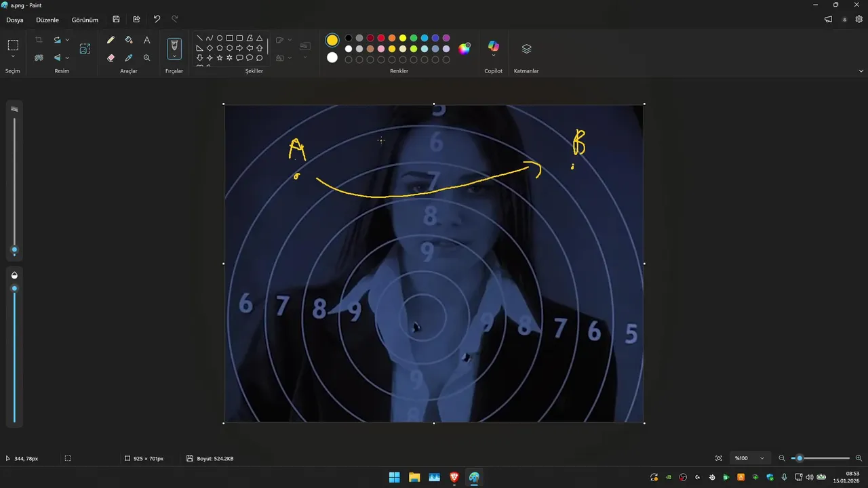Click the Save icon in title bar
This screenshot has width=868, height=488.
(x=117, y=20)
